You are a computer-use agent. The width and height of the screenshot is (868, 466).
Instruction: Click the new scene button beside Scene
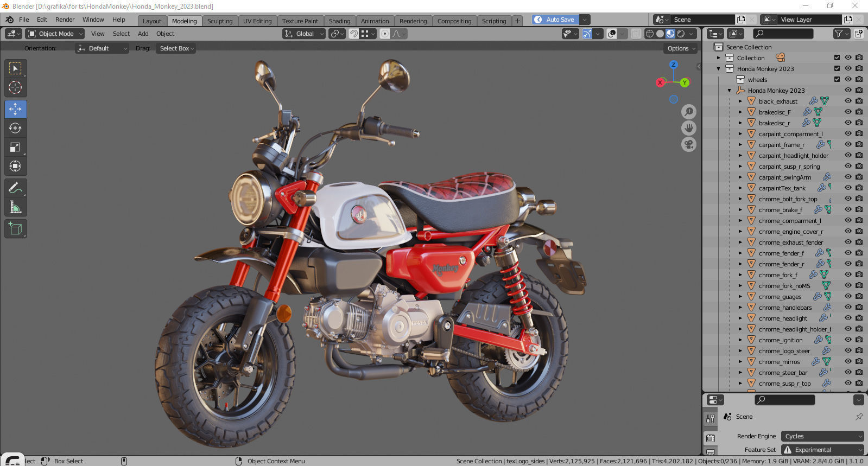[741, 20]
